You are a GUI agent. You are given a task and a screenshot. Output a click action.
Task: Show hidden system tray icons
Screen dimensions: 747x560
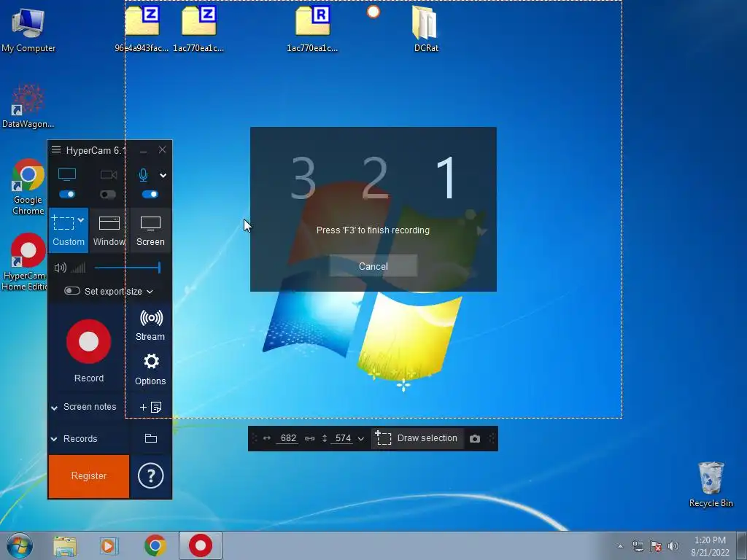pos(620,546)
